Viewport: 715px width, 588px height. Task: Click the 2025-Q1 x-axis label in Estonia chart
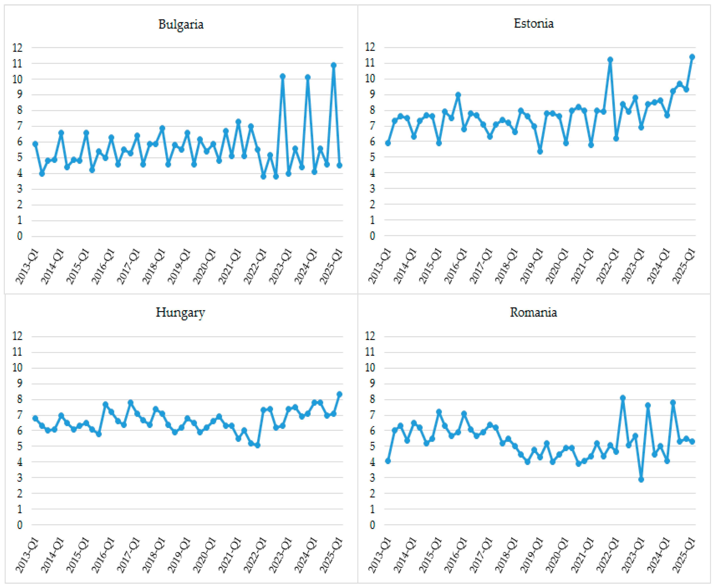click(x=684, y=266)
